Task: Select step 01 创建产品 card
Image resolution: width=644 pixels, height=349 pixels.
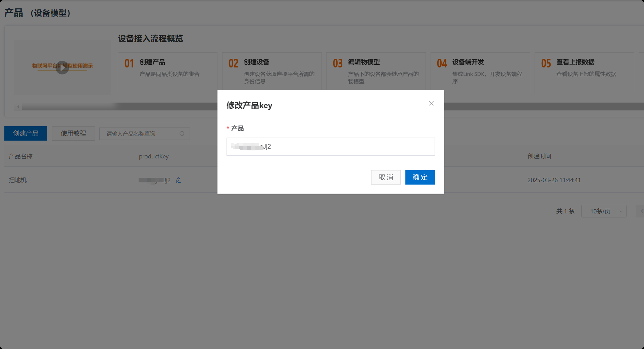Action: (x=167, y=73)
